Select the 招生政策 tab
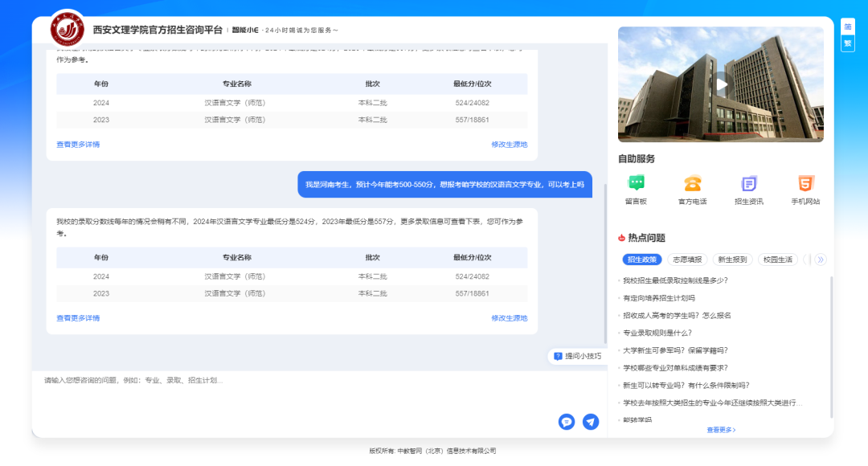 pyautogui.click(x=642, y=260)
